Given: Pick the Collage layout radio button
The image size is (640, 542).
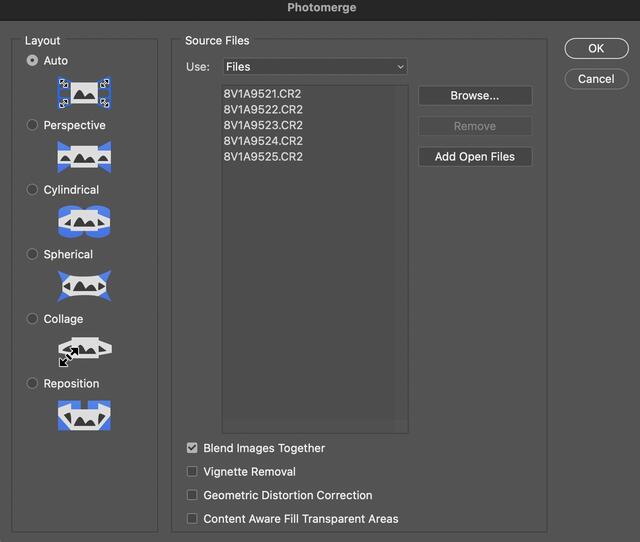Looking at the screenshot, I should point(32,318).
